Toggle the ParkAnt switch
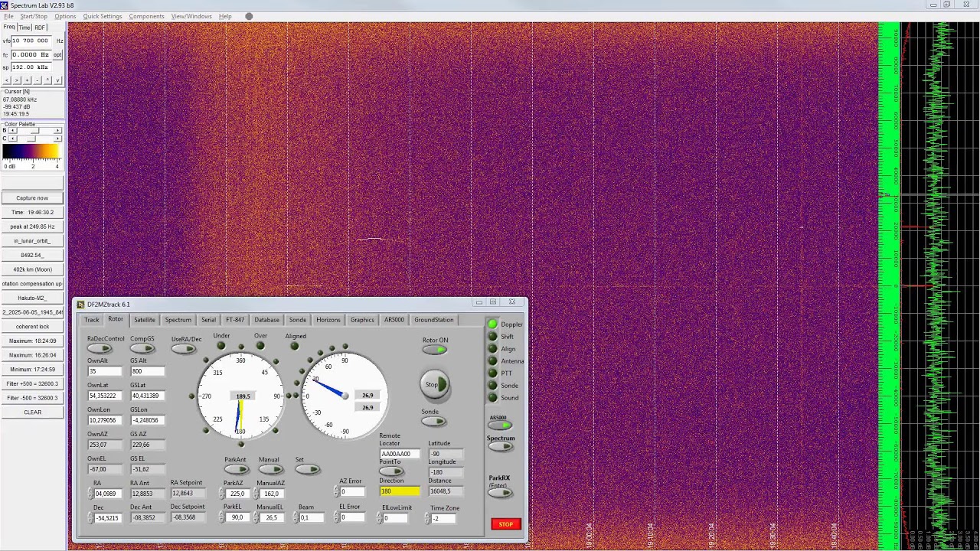Viewport: 980px width, 551px height. [236, 469]
